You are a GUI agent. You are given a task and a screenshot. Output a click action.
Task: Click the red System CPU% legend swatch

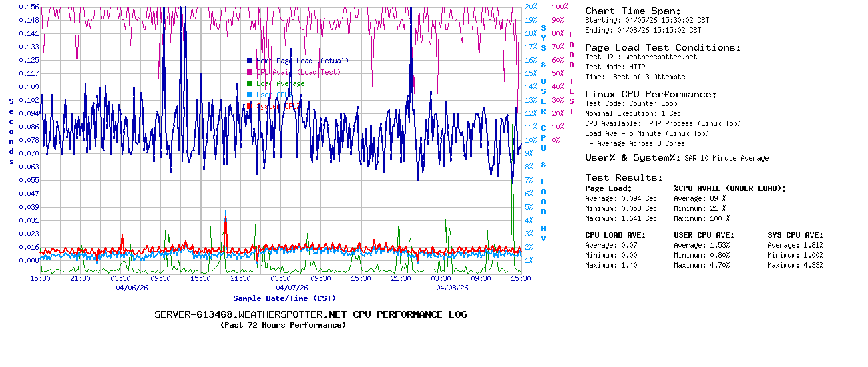pos(250,106)
